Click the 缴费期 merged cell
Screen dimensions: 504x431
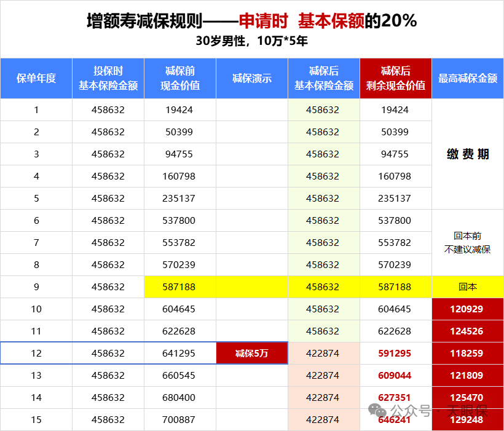(x=468, y=154)
